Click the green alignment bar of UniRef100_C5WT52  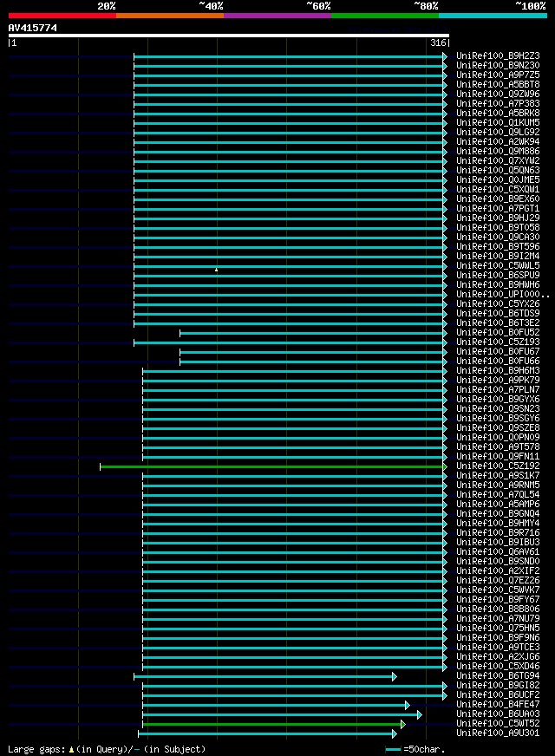272,724
